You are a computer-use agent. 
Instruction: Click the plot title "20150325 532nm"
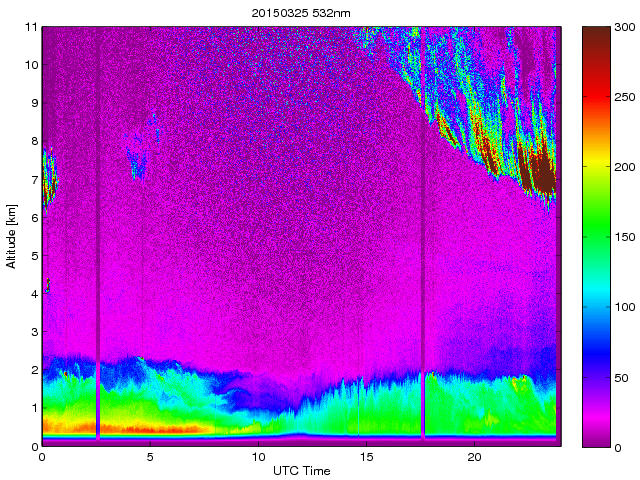tap(300, 12)
